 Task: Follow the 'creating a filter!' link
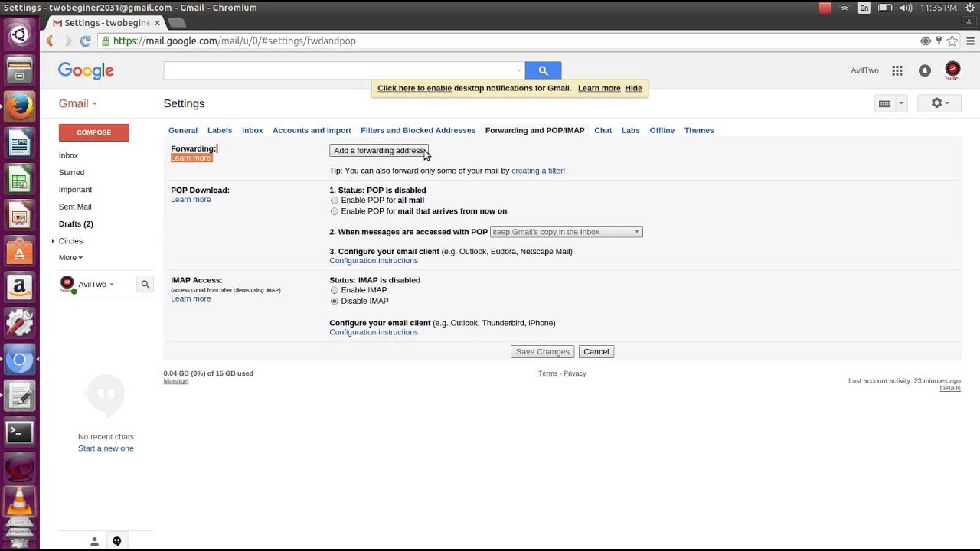[x=538, y=171]
